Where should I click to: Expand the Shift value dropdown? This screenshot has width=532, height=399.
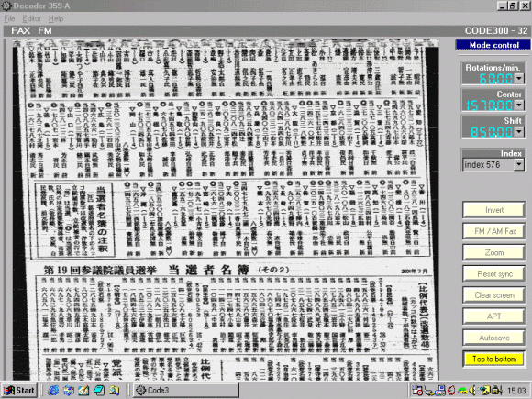click(519, 132)
